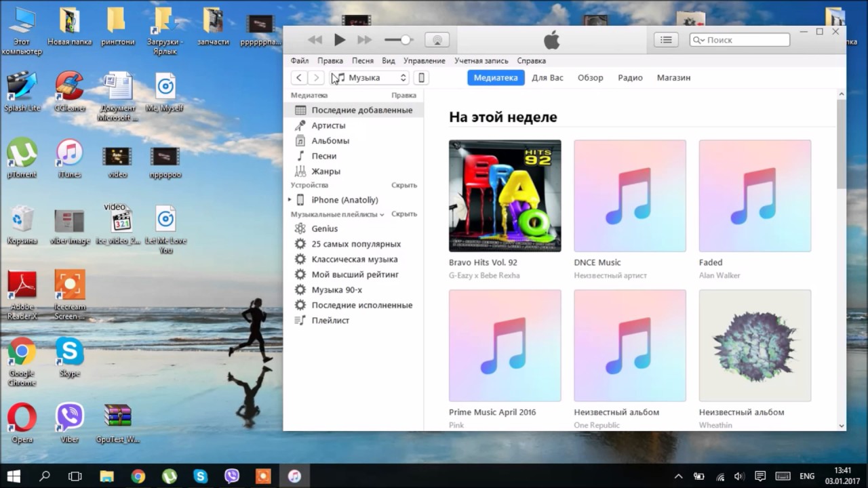Open Prime Music April 2016 artwork
This screenshot has width=868, height=488.
tap(505, 346)
